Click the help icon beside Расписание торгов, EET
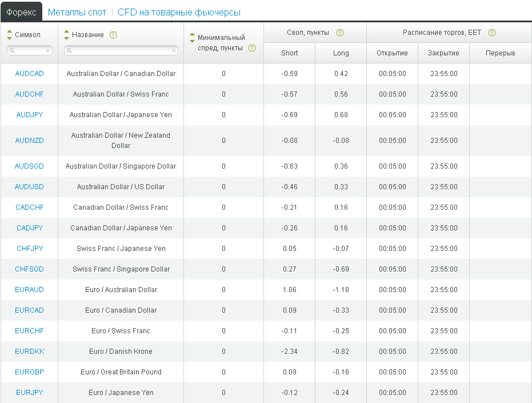 click(492, 33)
